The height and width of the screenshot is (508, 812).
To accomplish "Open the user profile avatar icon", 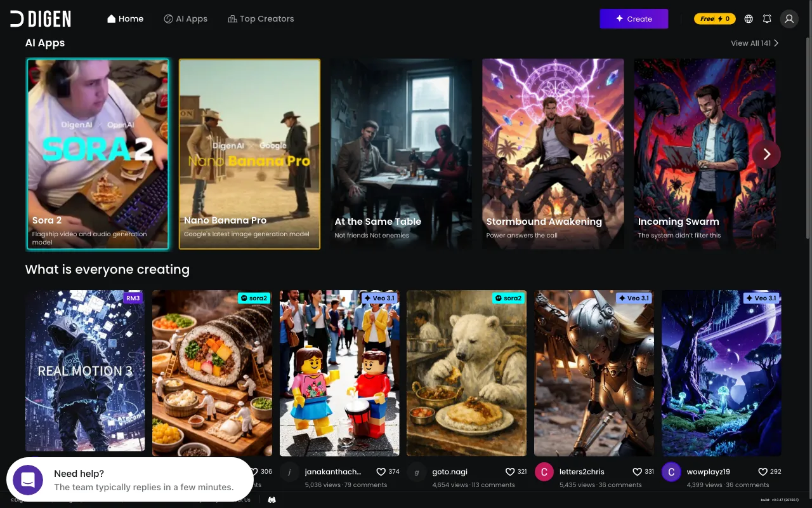I will 789,19.
